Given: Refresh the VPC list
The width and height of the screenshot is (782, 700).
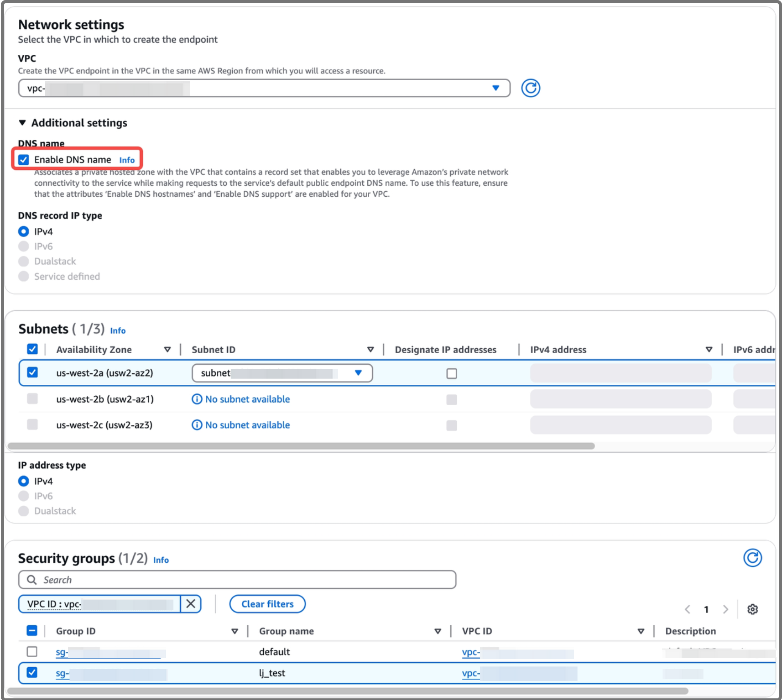Looking at the screenshot, I should tap(530, 88).
